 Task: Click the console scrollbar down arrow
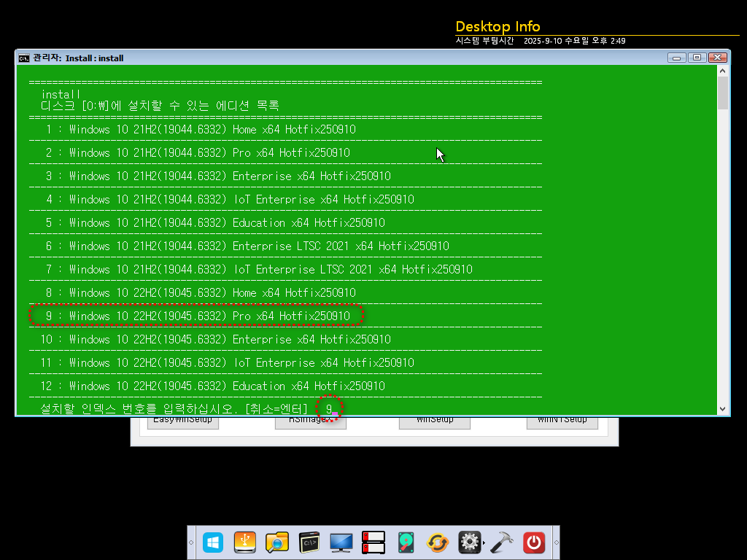pos(723,409)
